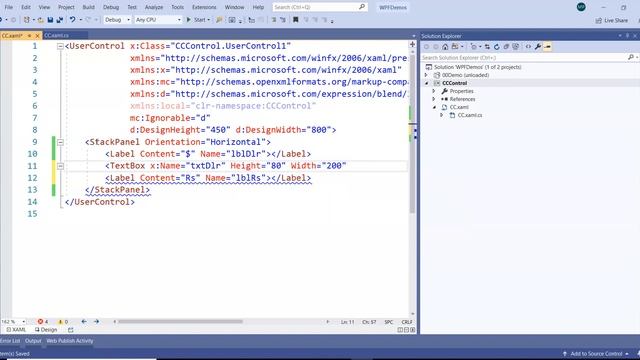The width and height of the screenshot is (640, 360).
Task: Click the Quick Launch search magnifier icon
Action: 362,7
